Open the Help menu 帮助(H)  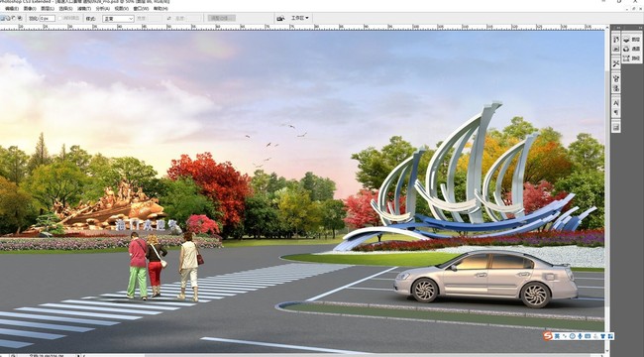click(x=161, y=8)
